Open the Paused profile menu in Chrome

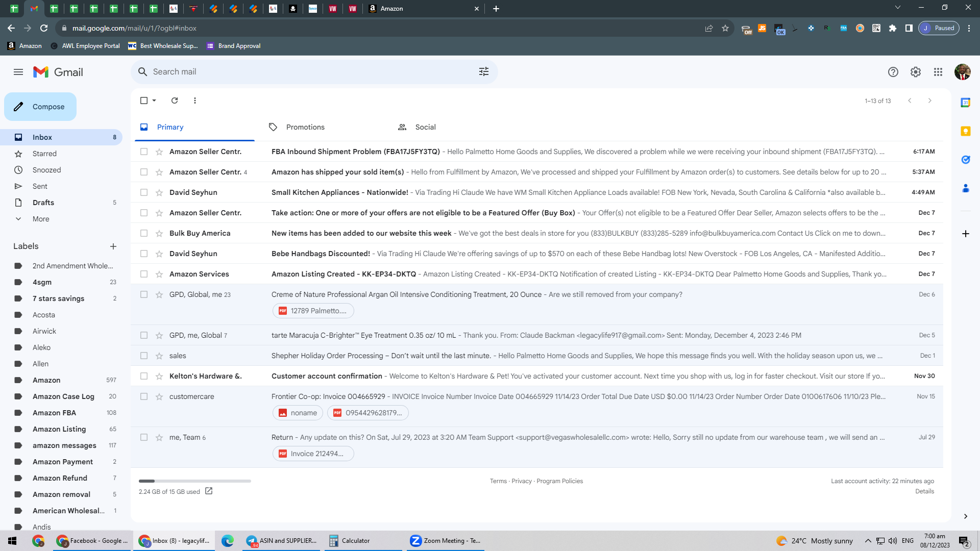(939, 28)
